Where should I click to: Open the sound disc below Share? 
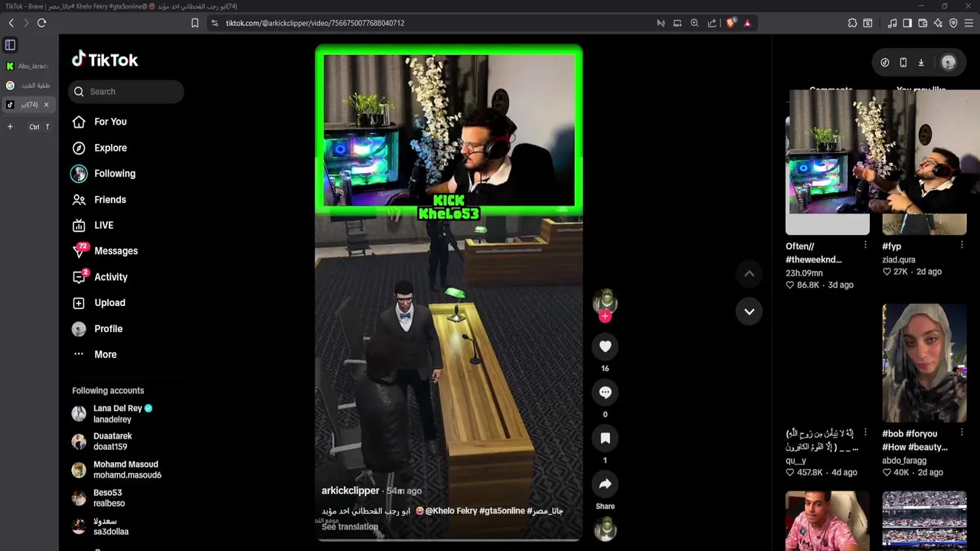click(605, 530)
